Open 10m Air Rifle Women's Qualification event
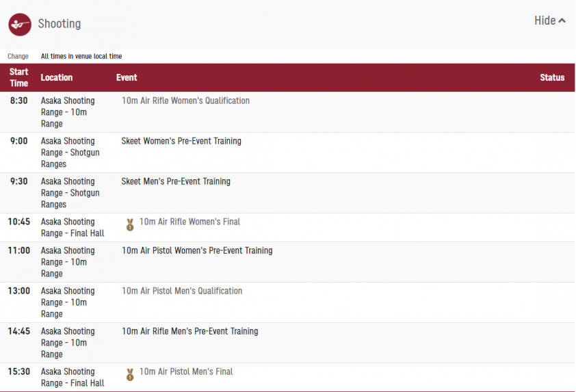 185,101
